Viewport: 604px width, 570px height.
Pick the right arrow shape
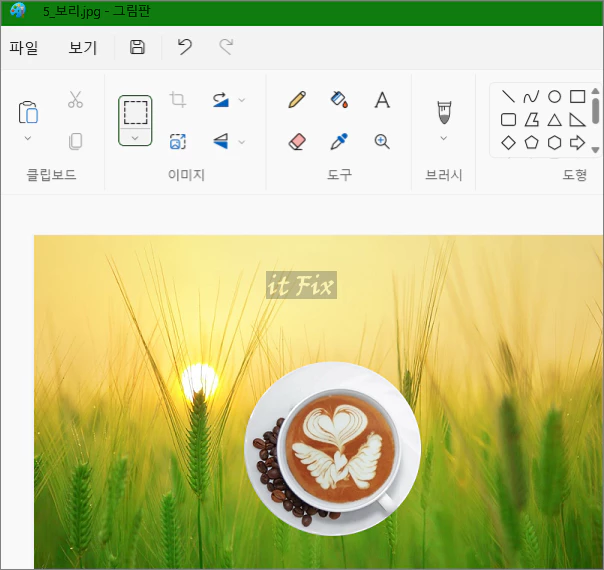577,142
